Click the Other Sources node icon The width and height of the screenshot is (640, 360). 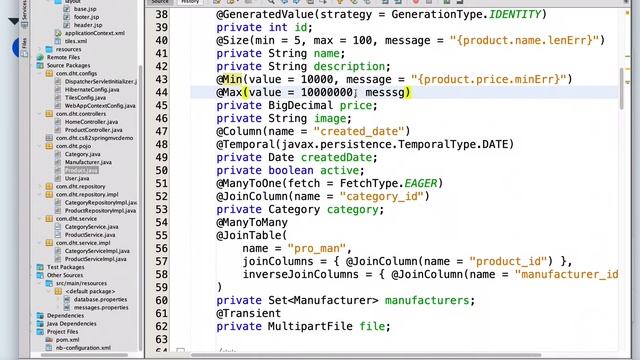point(40,275)
